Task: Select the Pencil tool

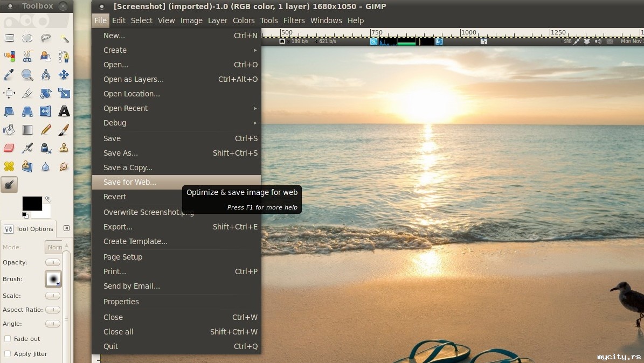Action: coord(46,130)
